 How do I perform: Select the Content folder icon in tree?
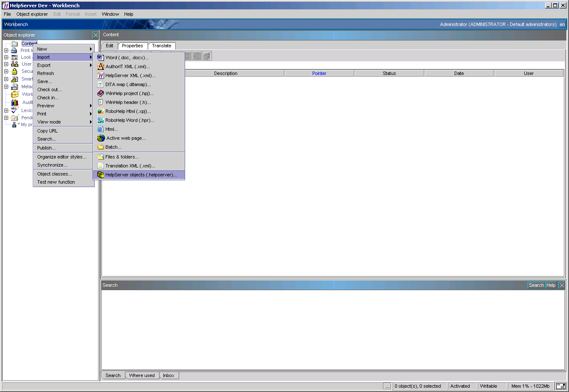pyautogui.click(x=15, y=43)
